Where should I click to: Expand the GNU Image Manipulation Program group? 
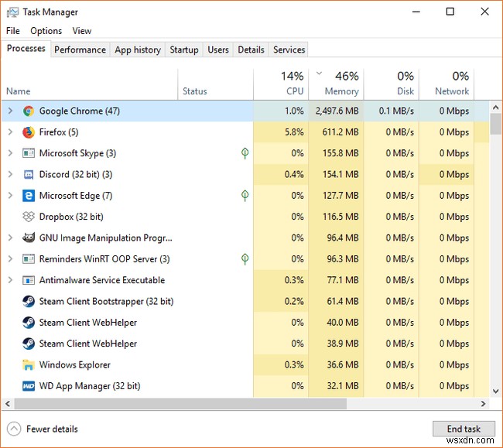(10, 238)
